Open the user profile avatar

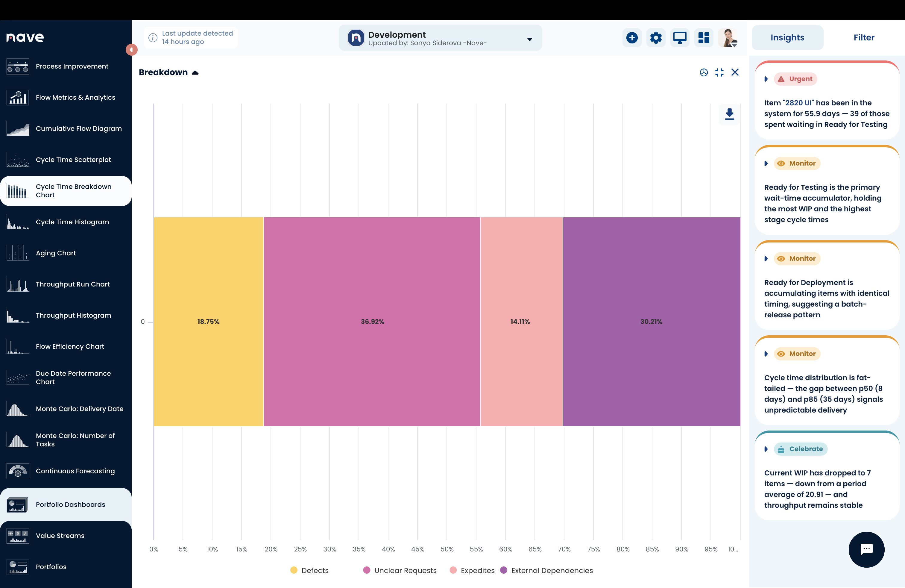coord(728,38)
